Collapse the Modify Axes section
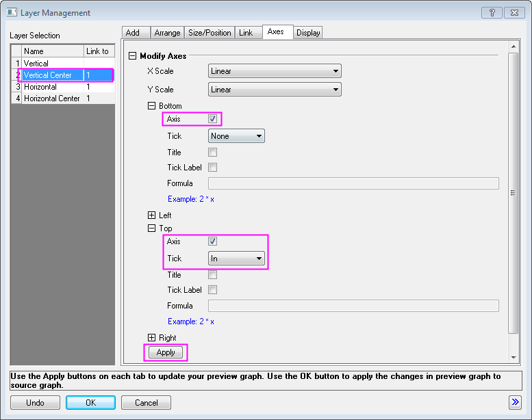The image size is (532, 420). 133,56
